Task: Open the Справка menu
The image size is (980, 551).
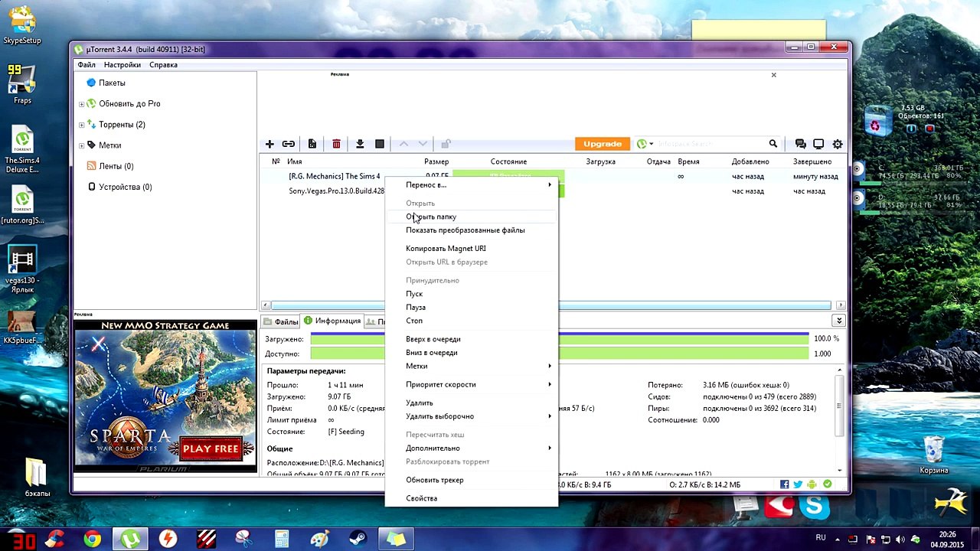Action: click(164, 65)
